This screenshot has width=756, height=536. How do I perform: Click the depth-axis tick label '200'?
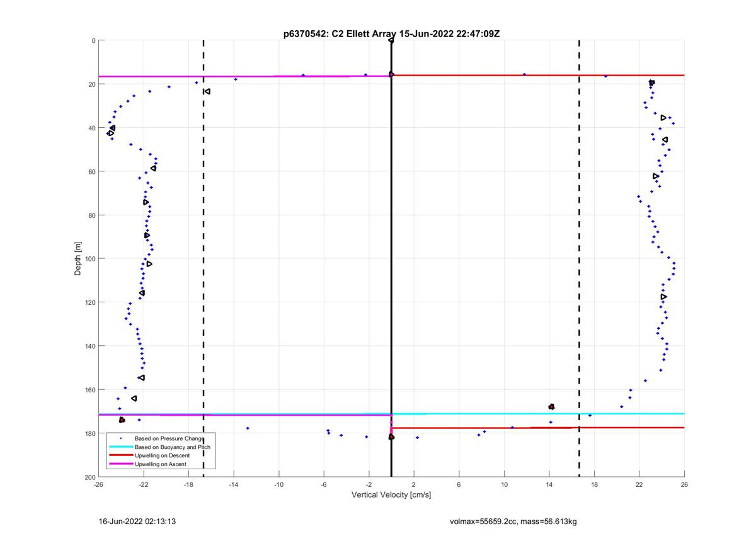click(90, 477)
